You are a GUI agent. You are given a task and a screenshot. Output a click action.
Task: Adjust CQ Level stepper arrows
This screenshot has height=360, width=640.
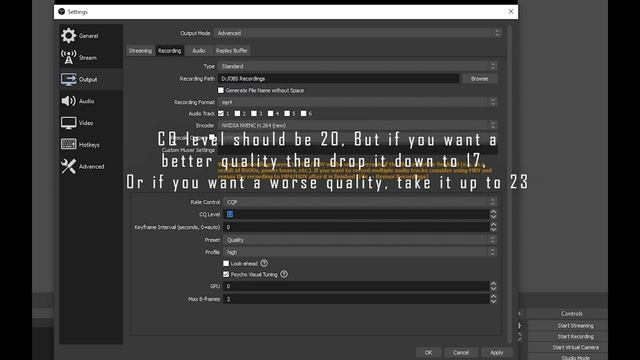pos(493,214)
